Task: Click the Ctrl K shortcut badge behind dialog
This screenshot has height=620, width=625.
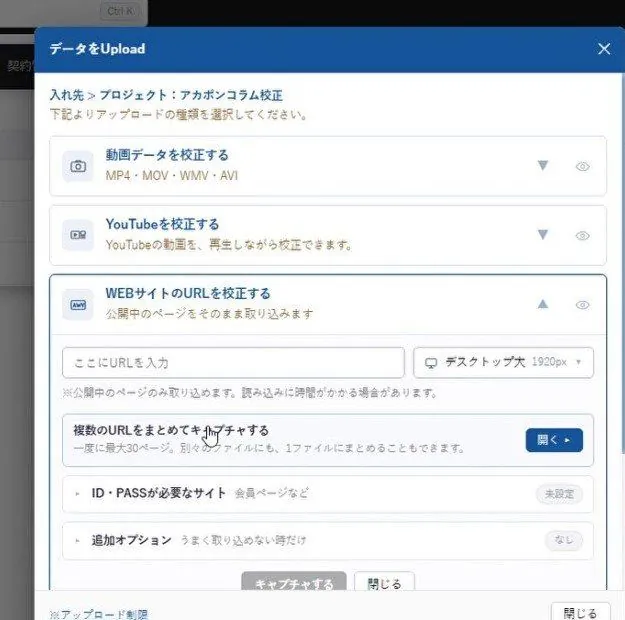Action: point(121,11)
